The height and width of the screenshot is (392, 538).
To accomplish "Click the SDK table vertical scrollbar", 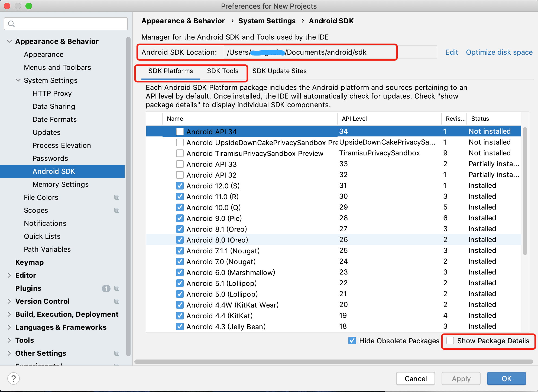I will pyautogui.click(x=525, y=191).
